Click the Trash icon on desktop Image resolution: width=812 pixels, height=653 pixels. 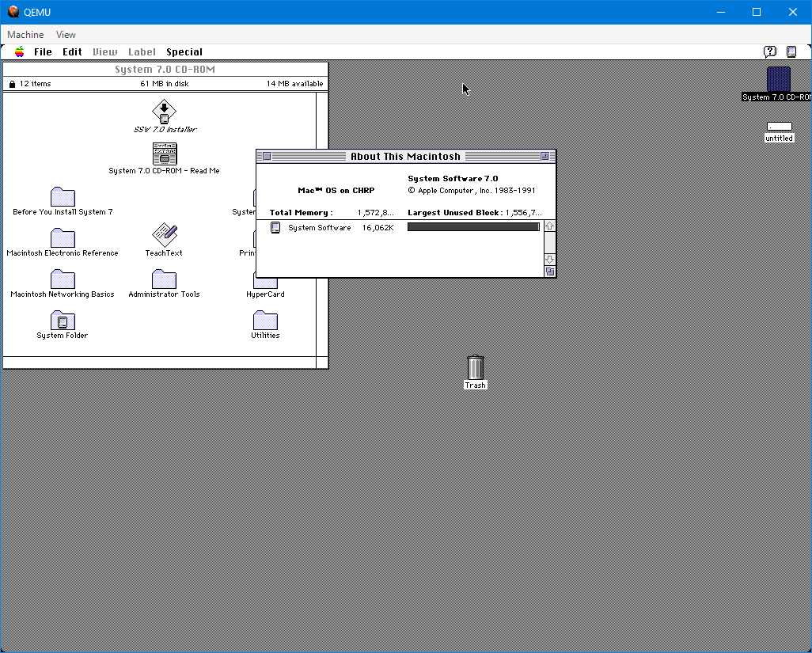point(475,367)
